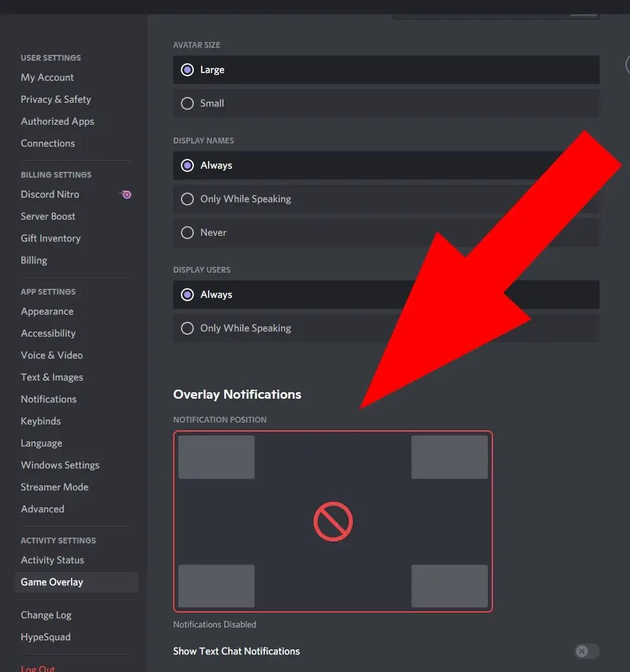Viewport: 630px width, 672px height.
Task: Open Keybinds settings
Action: (41, 421)
